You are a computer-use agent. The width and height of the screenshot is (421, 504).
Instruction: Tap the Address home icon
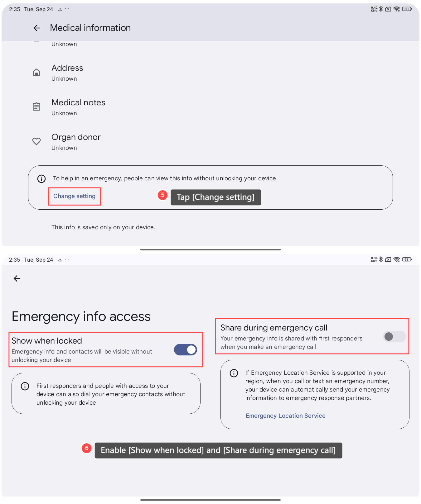(36, 73)
